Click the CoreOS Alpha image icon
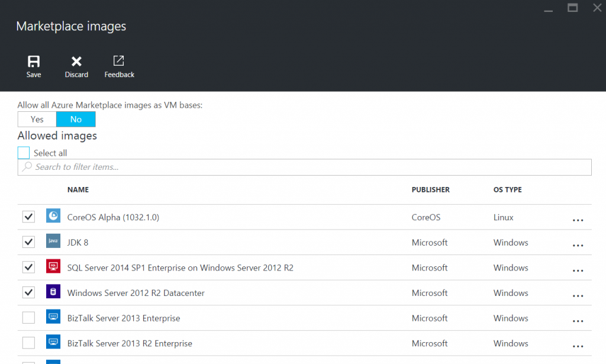The height and width of the screenshot is (364, 606). 53,217
